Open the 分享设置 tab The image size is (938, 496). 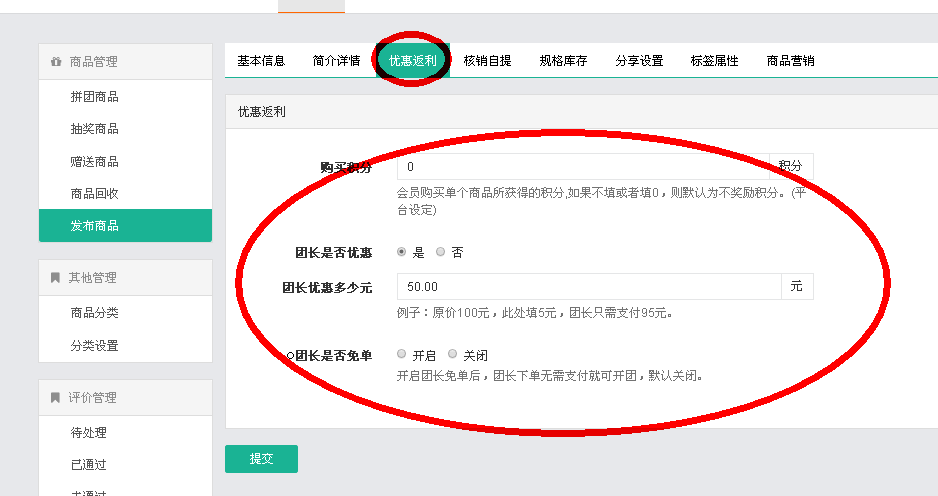click(x=639, y=61)
